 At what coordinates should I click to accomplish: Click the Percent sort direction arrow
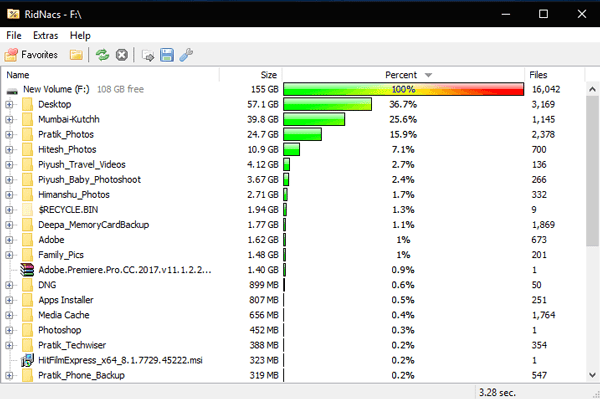428,75
